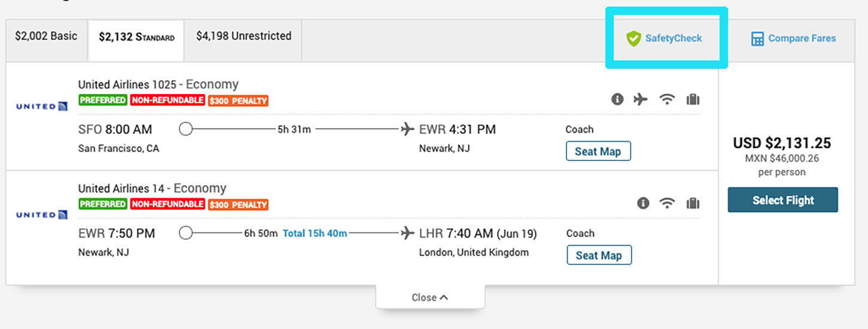Switch to the $4,198 Unrestricted fare tab
This screenshot has height=329, width=868.
click(x=243, y=36)
